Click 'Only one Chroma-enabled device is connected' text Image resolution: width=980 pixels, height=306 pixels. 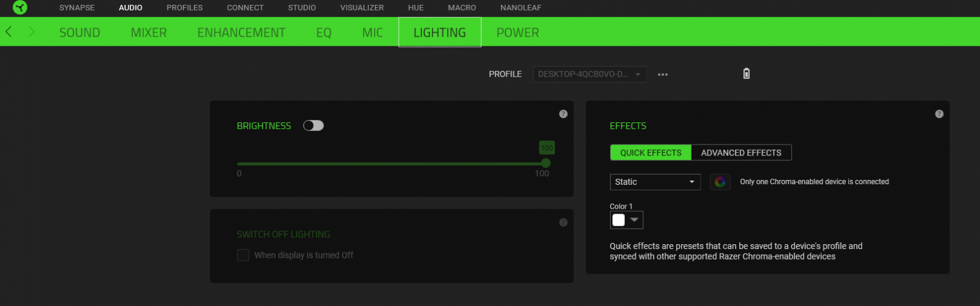[x=814, y=182]
